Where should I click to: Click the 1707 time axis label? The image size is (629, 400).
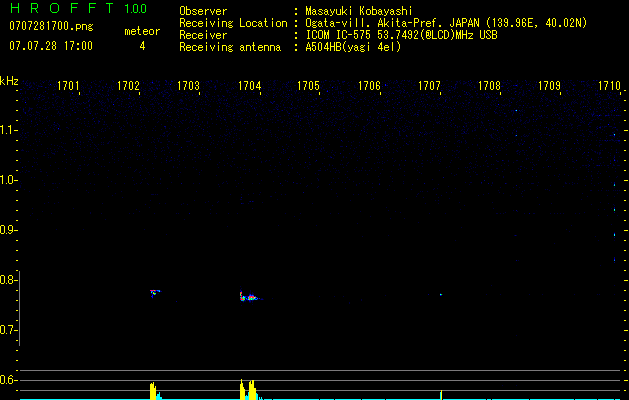[429, 85]
